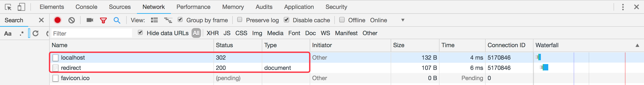Close the DevTools panel
Screen dimensions: 644x85
(x=636, y=7)
